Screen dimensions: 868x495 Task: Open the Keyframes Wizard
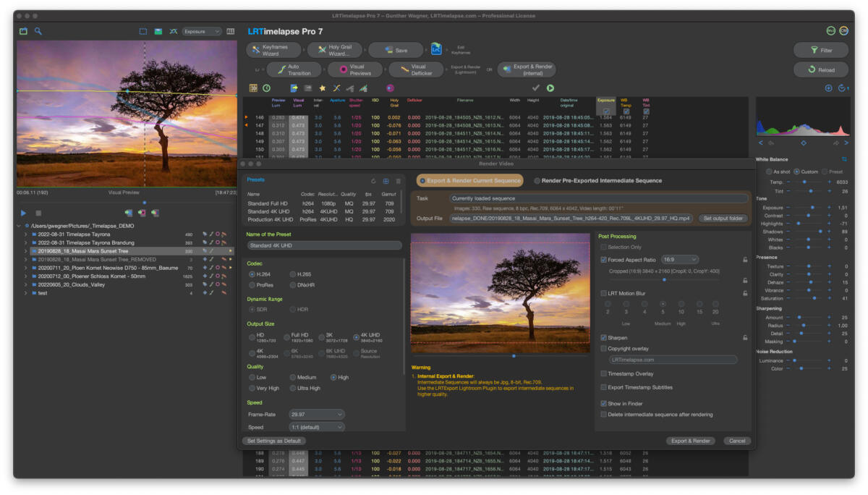[274, 50]
